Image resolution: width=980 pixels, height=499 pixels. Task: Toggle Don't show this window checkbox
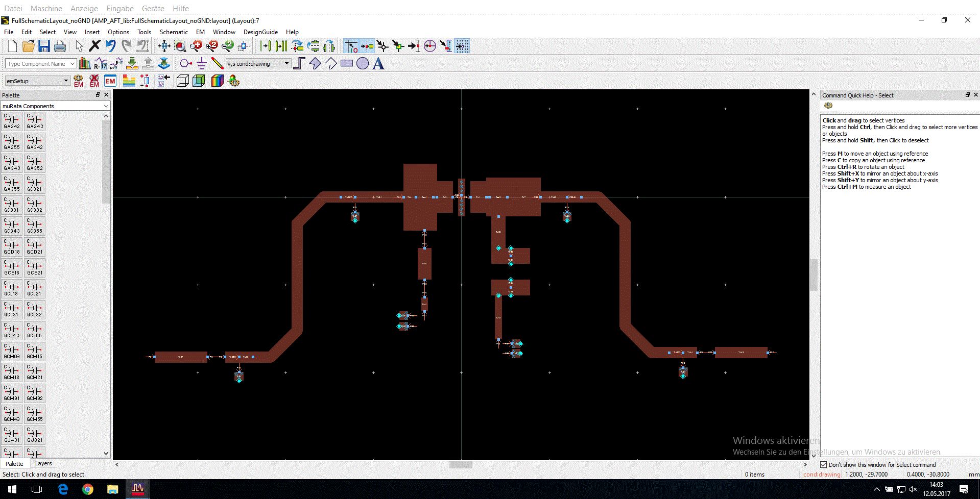[823, 464]
